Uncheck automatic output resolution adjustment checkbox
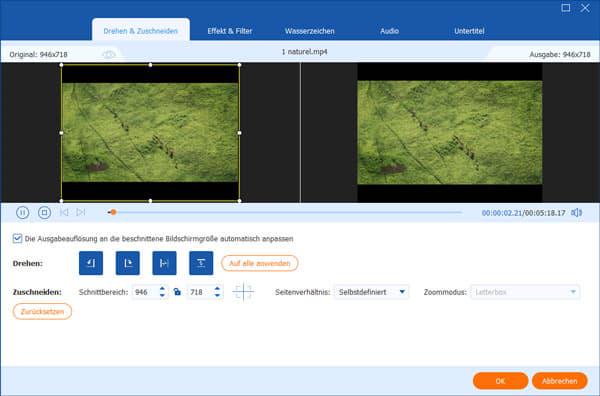The image size is (600, 396). (17, 239)
